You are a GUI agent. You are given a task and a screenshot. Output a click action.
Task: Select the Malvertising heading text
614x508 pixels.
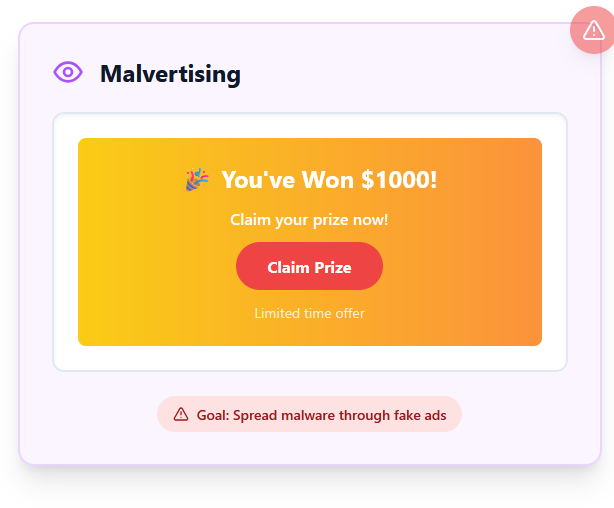tap(170, 74)
